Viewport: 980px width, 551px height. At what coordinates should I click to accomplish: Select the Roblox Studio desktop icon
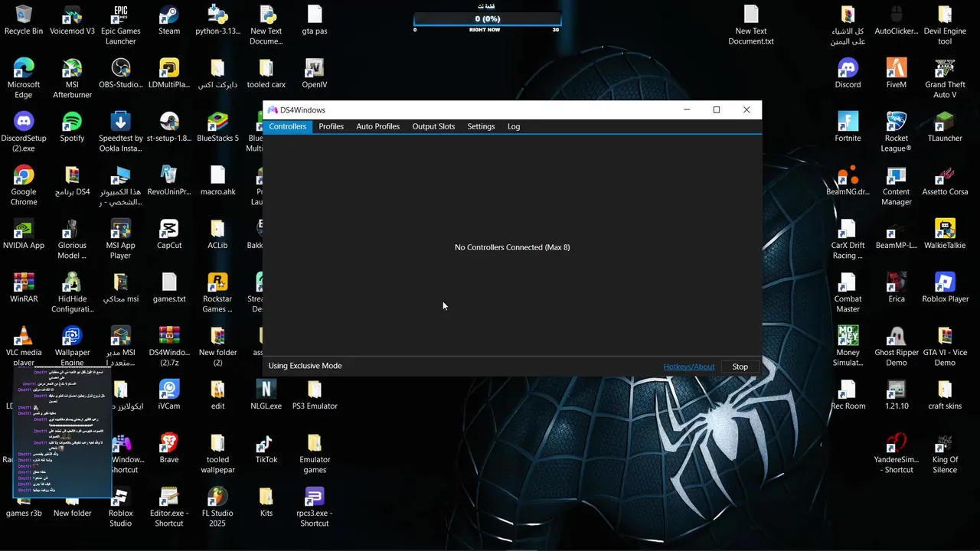pyautogui.click(x=121, y=507)
